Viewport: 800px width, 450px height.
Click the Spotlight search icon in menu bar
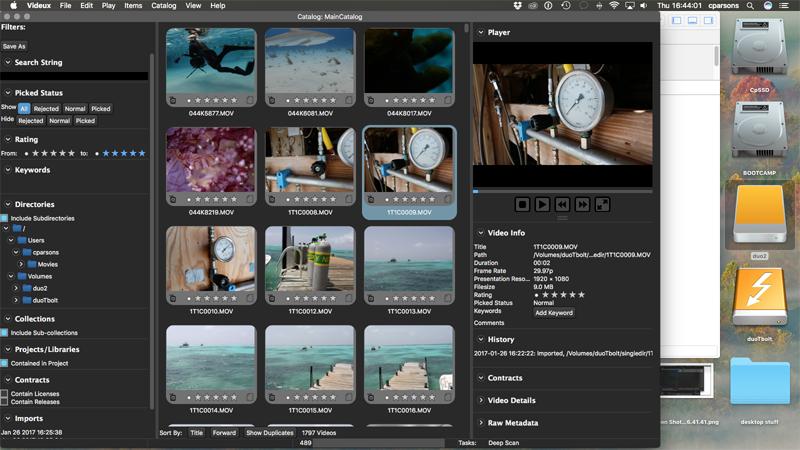tap(747, 6)
